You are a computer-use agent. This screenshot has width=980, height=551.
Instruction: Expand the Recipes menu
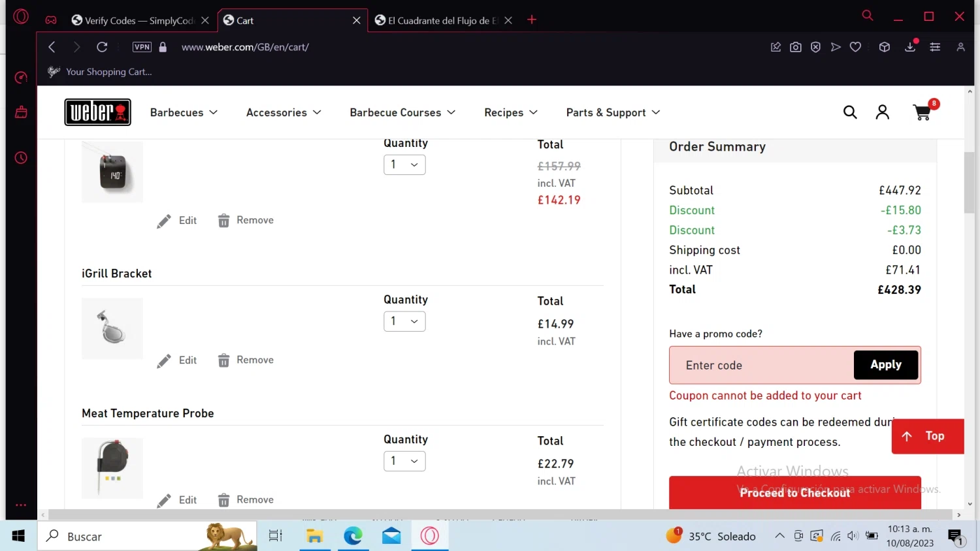click(x=512, y=112)
